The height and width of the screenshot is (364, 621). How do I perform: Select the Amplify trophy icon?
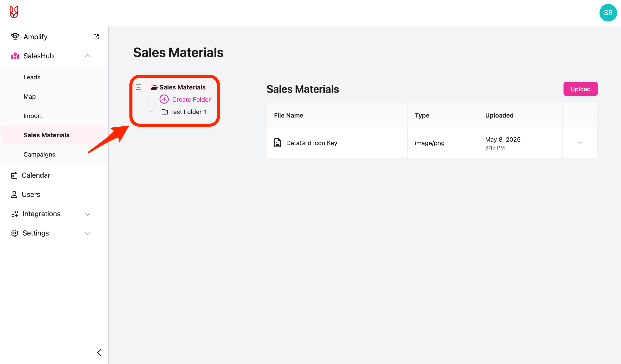click(x=15, y=36)
